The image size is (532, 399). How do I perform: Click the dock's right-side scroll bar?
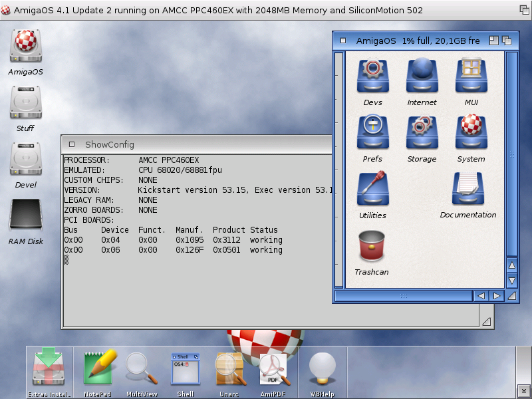[x=523, y=366]
